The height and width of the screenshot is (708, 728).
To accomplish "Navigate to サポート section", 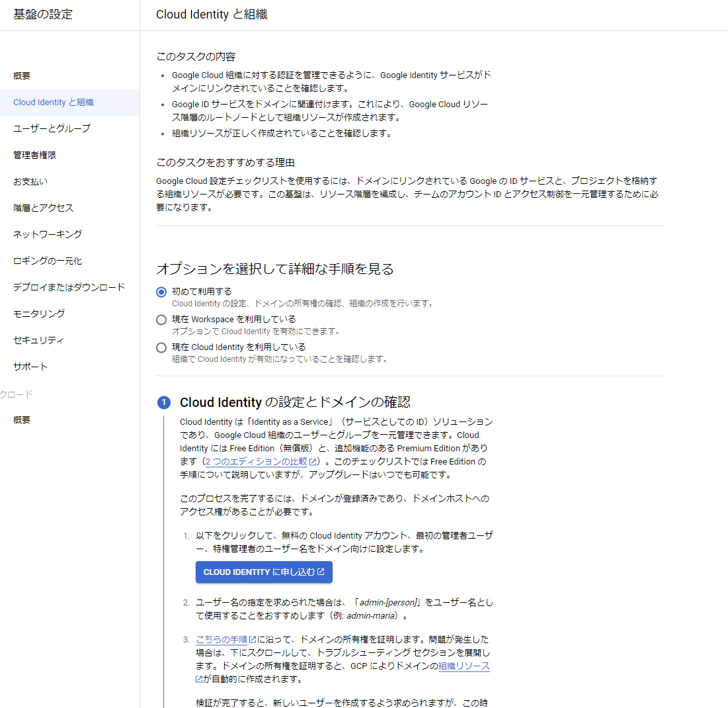I will (30, 367).
